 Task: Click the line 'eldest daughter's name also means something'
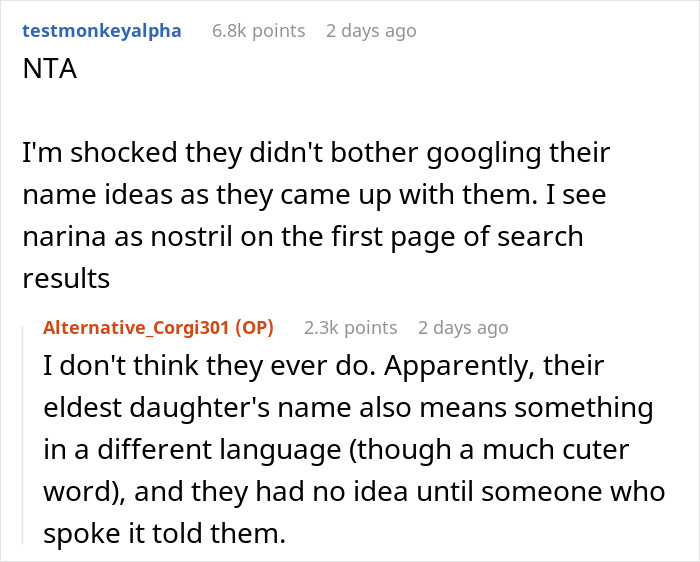point(348,408)
